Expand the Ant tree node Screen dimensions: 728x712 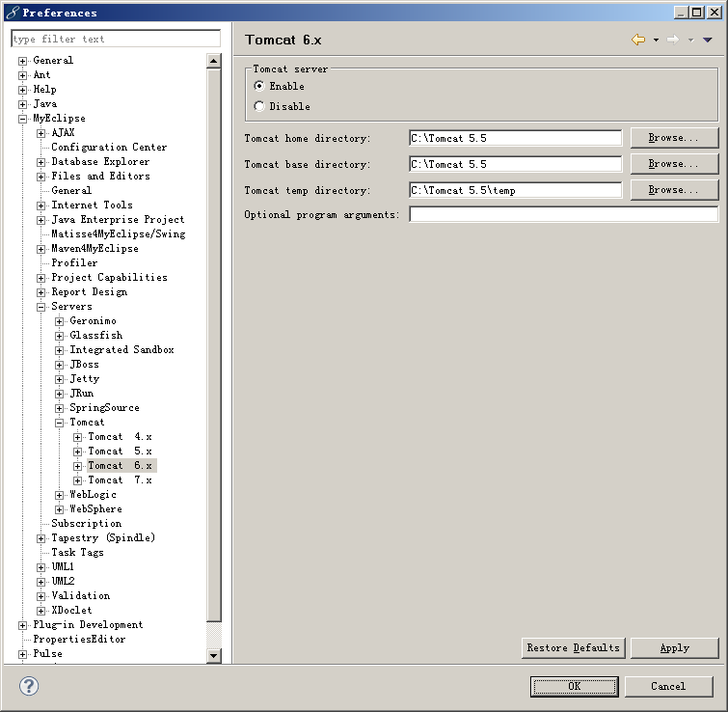[22, 75]
